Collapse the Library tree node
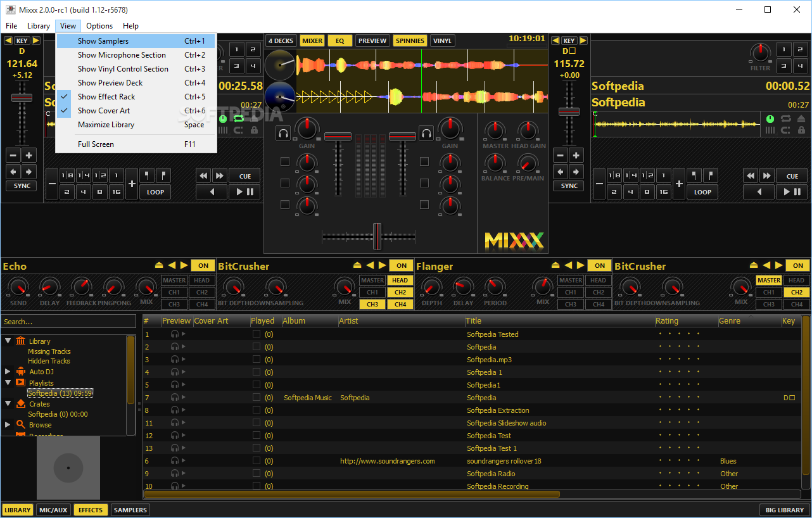 tap(8, 341)
